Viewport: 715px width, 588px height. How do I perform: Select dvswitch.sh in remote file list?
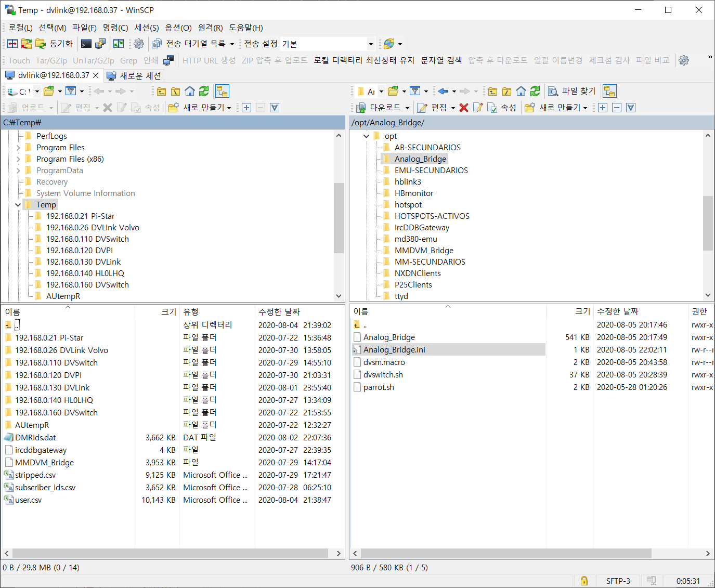[383, 375]
